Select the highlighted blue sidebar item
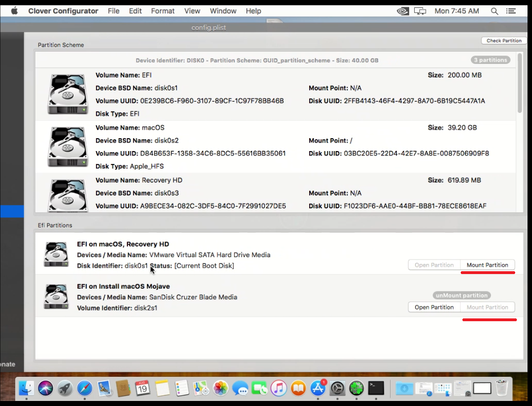 [x=12, y=211]
